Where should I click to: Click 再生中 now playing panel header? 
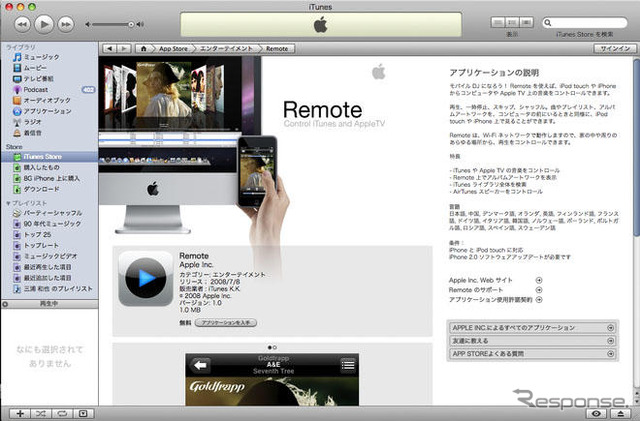pos(49,304)
